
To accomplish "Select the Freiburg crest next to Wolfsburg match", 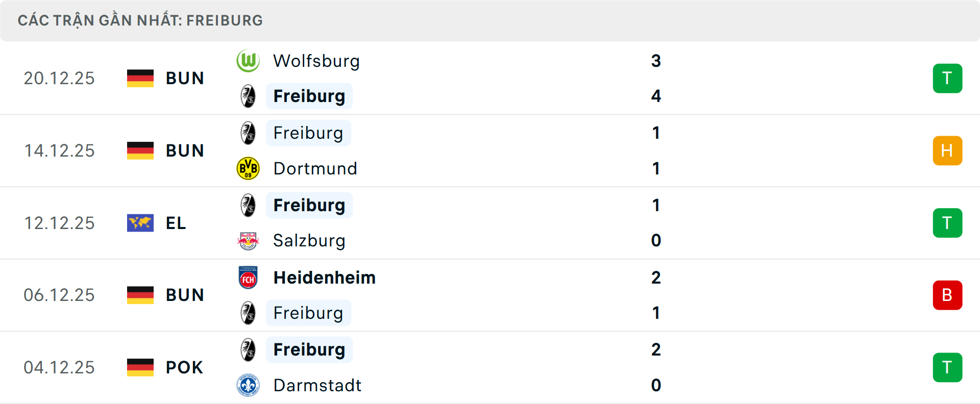I will click(249, 96).
